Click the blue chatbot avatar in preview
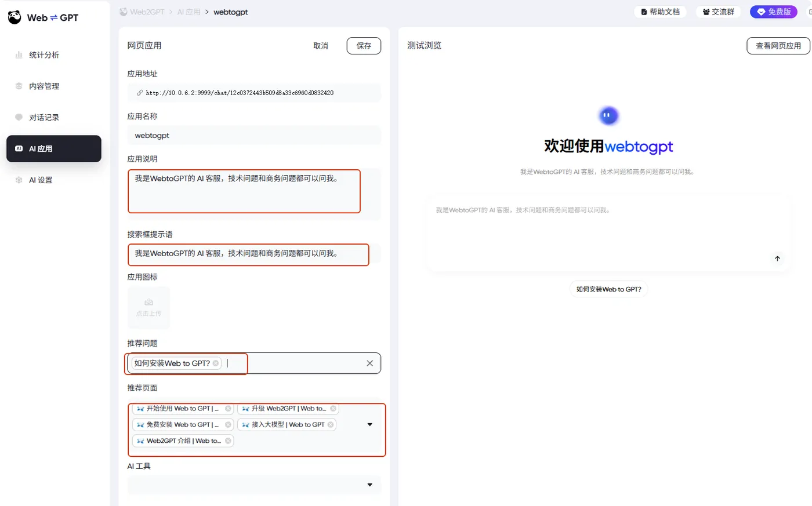The height and width of the screenshot is (506, 812). 608,116
